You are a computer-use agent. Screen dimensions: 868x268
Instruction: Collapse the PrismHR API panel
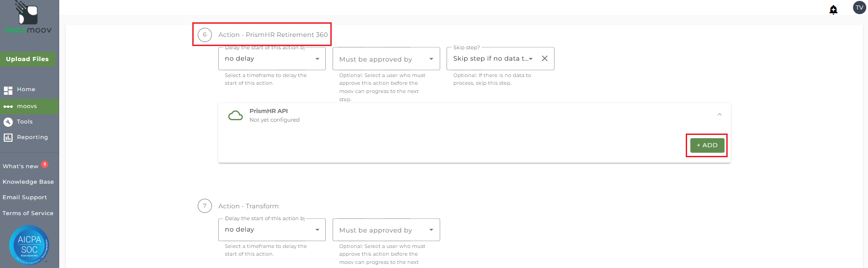(x=719, y=114)
